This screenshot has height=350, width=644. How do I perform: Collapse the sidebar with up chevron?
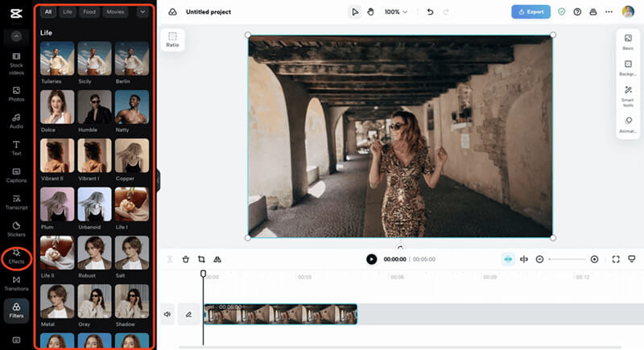(16, 37)
